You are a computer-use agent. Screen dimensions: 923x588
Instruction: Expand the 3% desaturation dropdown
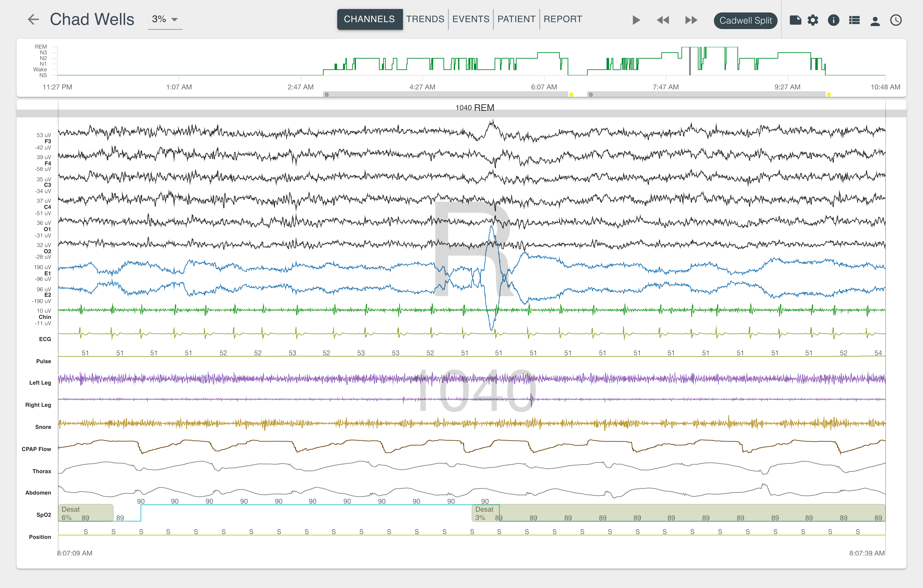click(x=165, y=20)
